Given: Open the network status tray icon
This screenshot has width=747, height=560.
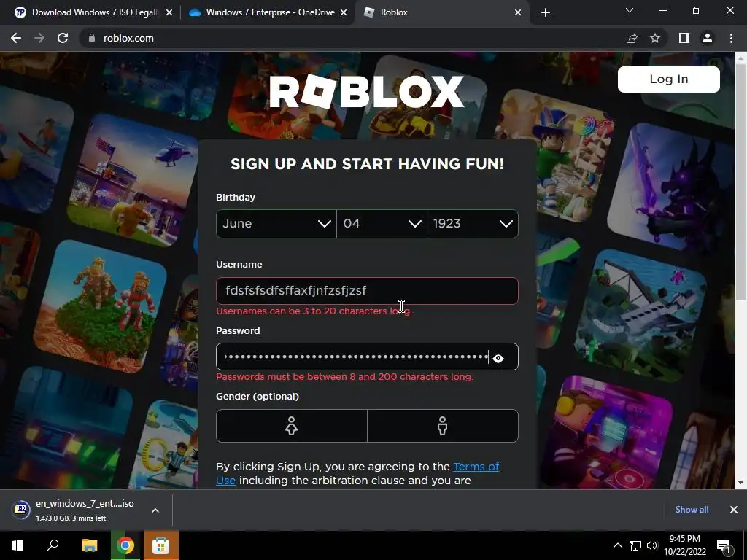Looking at the screenshot, I should tap(635, 545).
